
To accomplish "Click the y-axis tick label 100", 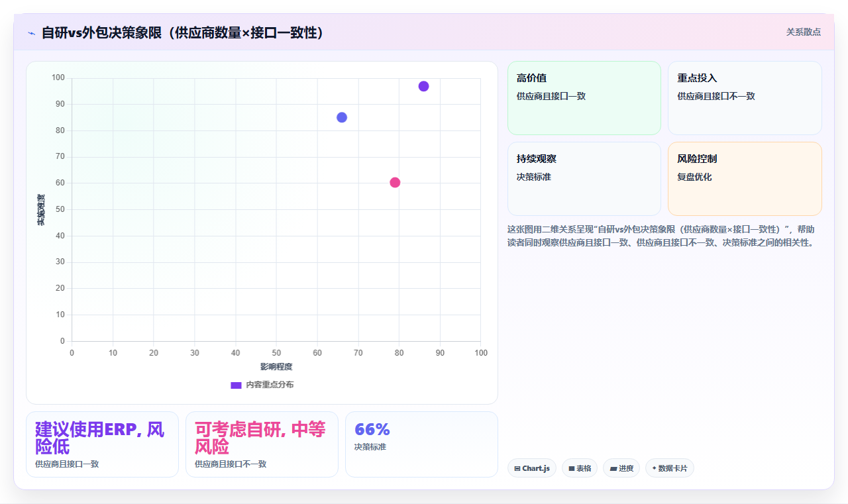I will click(58, 78).
